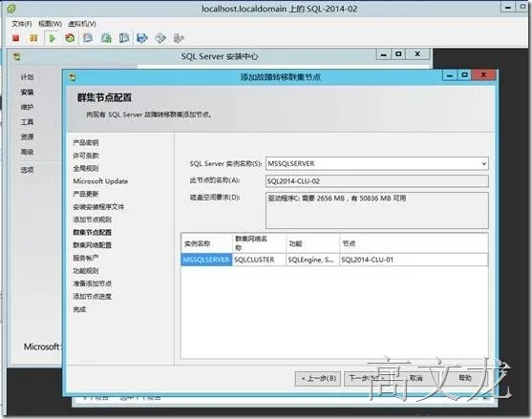Click the floppy disk toolbar icon

142,38
